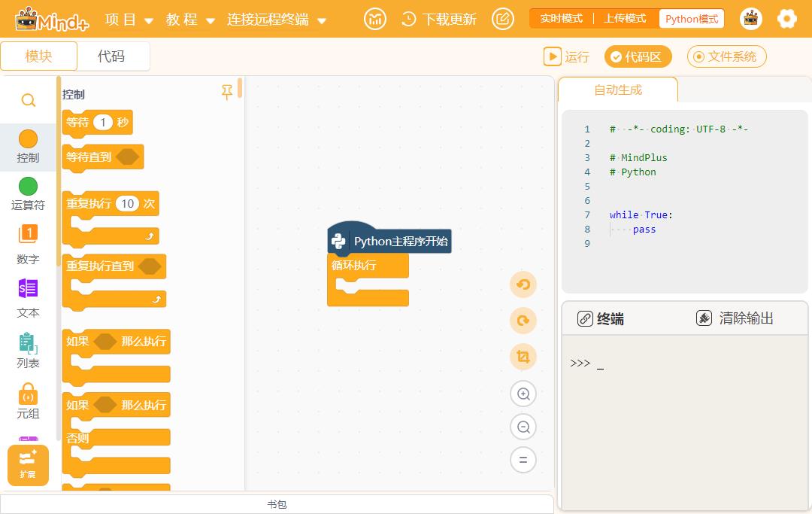Click palette vertical scrollbar
The height and width of the screenshot is (514, 812).
(240, 88)
